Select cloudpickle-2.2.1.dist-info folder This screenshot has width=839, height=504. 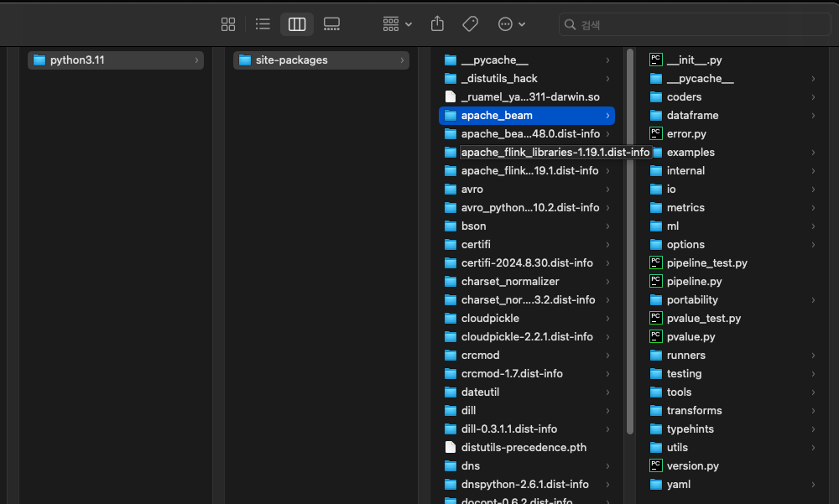[527, 337]
